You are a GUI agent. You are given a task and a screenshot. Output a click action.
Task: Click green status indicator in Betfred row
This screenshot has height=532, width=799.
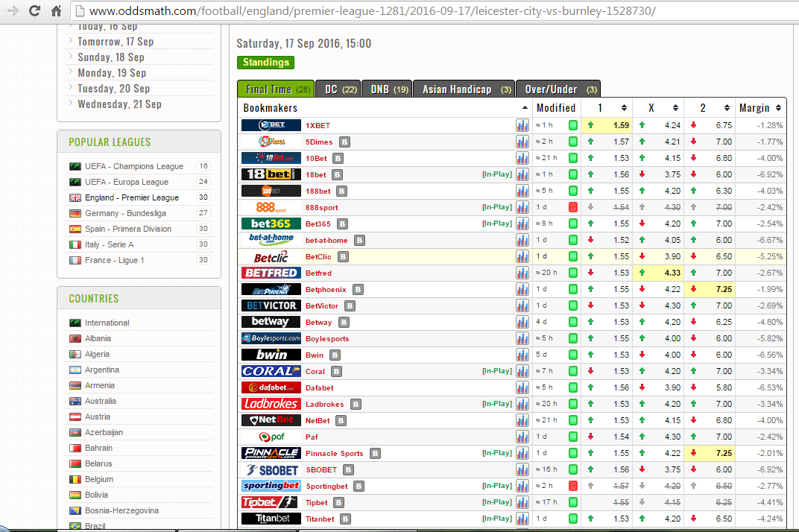[x=572, y=273]
